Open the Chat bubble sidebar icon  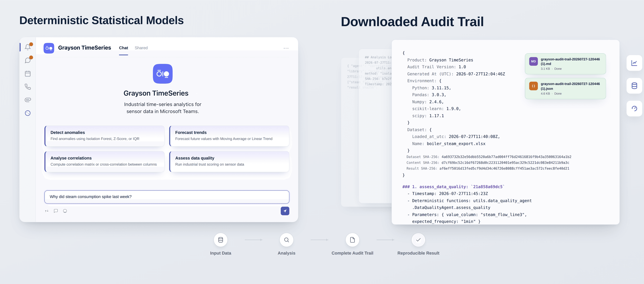pos(28,60)
